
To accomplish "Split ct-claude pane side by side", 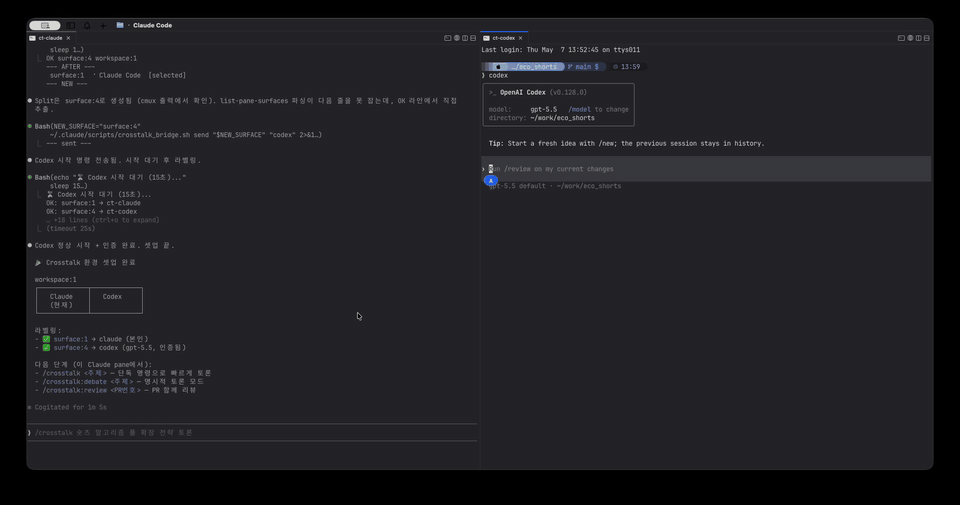I will point(465,38).
